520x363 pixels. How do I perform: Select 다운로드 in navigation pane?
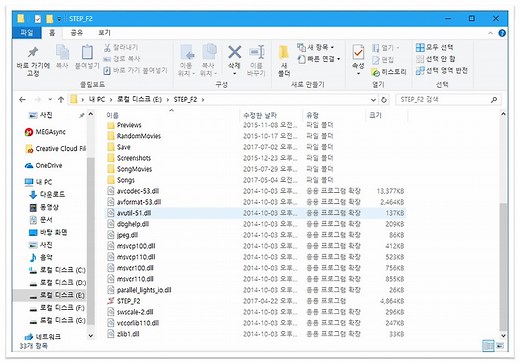pyautogui.click(x=47, y=194)
